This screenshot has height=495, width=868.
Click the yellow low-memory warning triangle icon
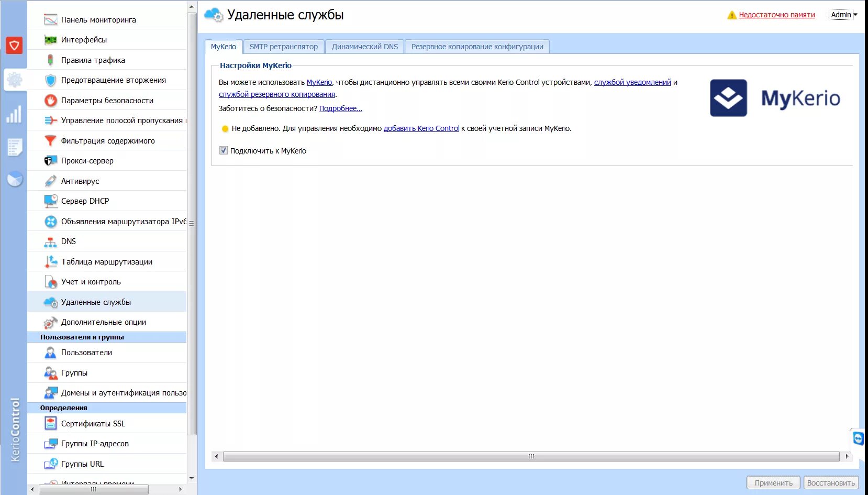pyautogui.click(x=732, y=15)
